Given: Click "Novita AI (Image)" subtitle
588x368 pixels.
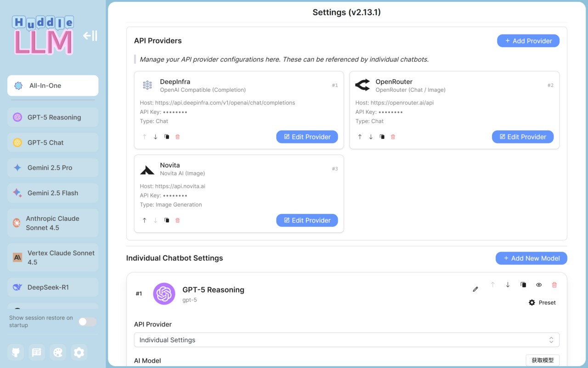Looking at the screenshot, I should click(182, 173).
